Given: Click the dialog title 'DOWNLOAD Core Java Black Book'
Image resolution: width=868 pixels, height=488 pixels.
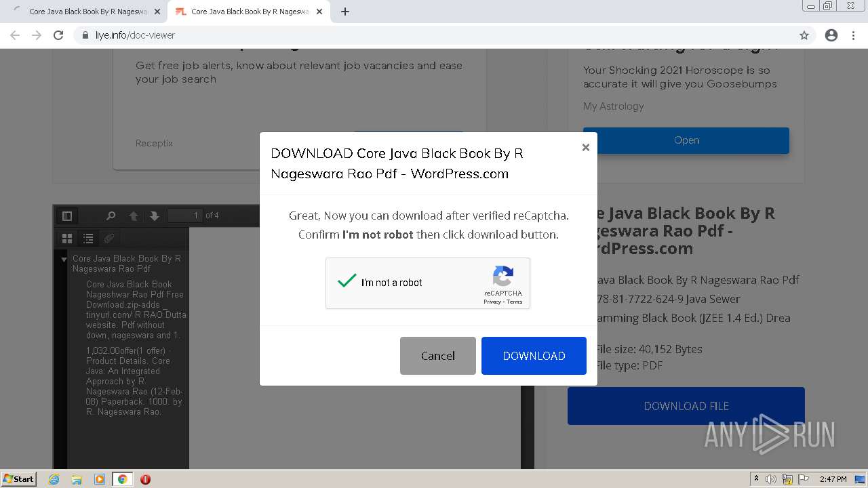Looking at the screenshot, I should tap(397, 163).
